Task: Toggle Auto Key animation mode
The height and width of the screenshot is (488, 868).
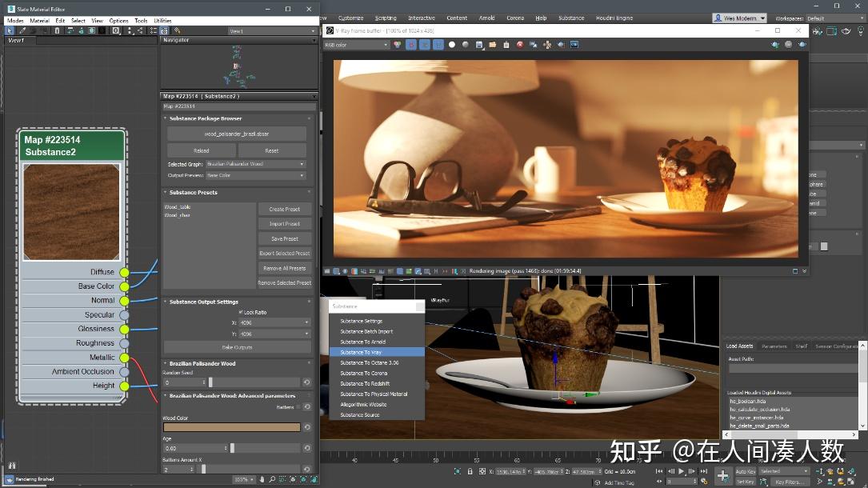Action: (746, 472)
